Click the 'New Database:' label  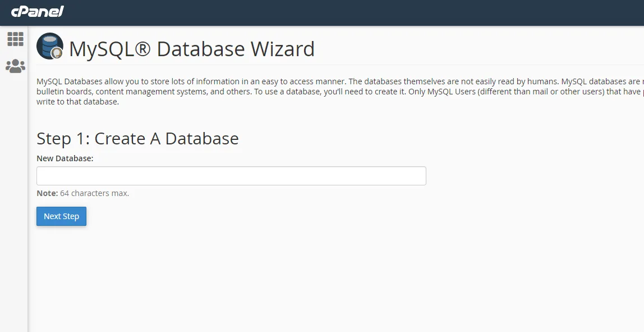pos(65,158)
